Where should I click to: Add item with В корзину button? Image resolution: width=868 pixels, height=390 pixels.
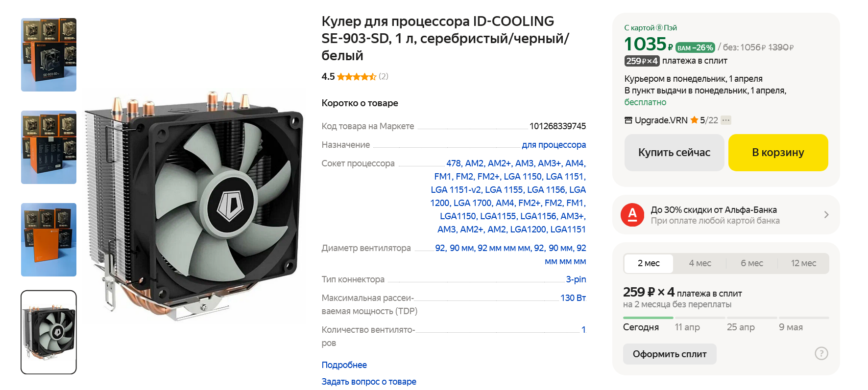(x=778, y=153)
